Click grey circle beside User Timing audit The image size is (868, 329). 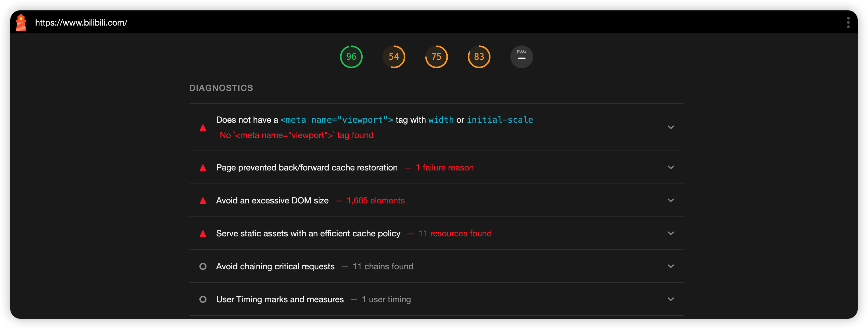(203, 299)
